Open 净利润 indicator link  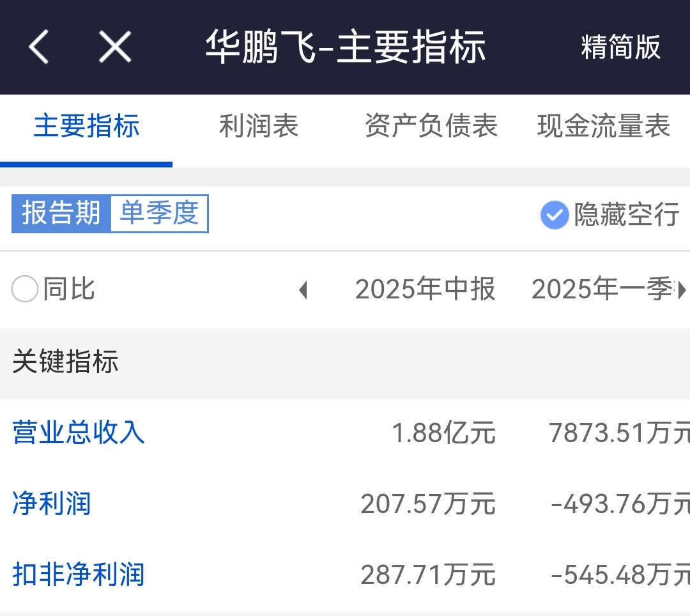point(52,504)
